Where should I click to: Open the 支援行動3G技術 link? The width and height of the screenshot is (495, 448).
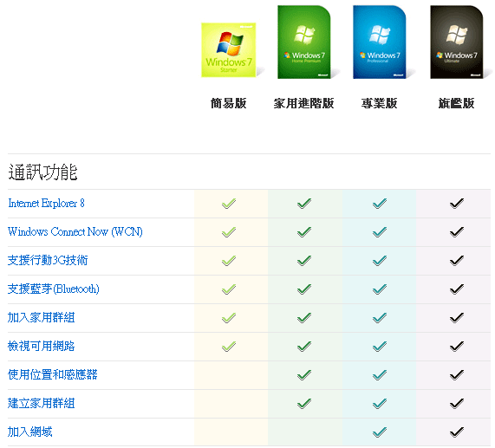pos(48,260)
